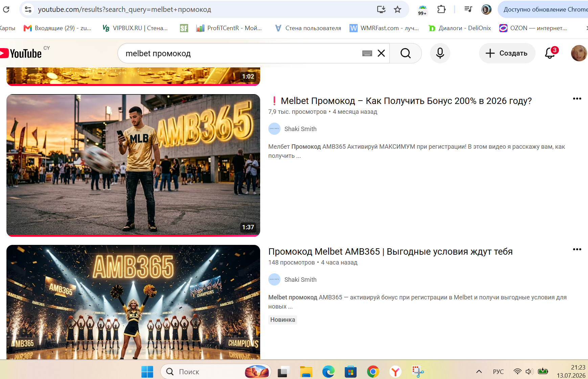Viewport: 588px width, 379px height.
Task: Open the Gmail Inbox (29) bookmark
Action: 57,28
